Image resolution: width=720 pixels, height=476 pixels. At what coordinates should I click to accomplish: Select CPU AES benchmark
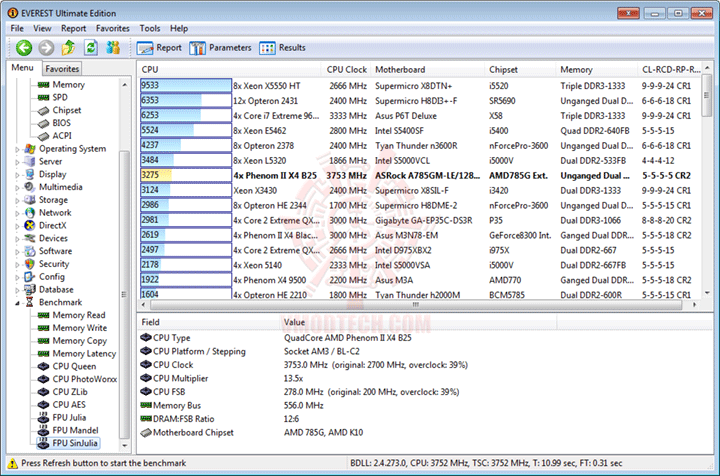pos(69,405)
